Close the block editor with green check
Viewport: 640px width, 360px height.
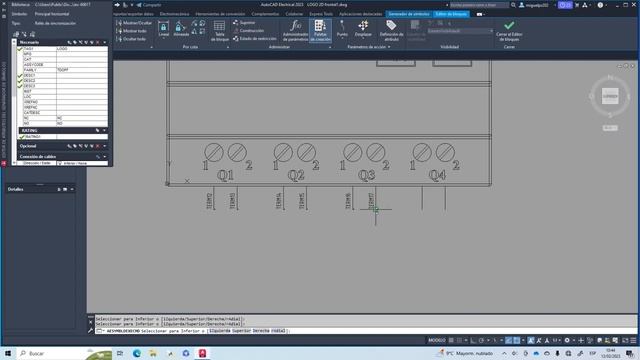pyautogui.click(x=509, y=31)
